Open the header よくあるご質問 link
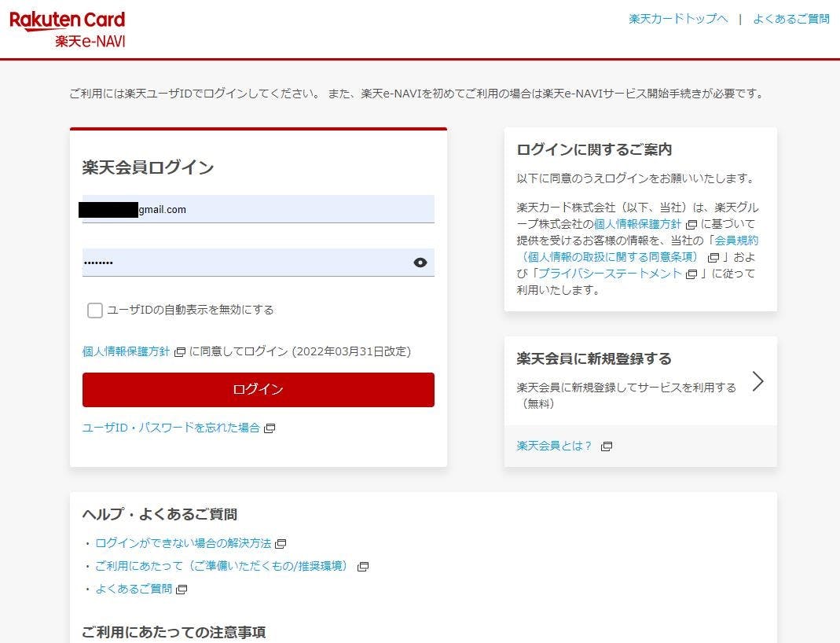 [x=791, y=20]
